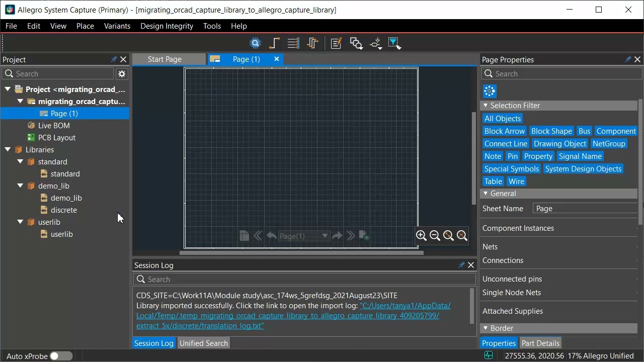644x362 pixels.
Task: Zoom out on the schematic canvas
Action: tap(435, 235)
